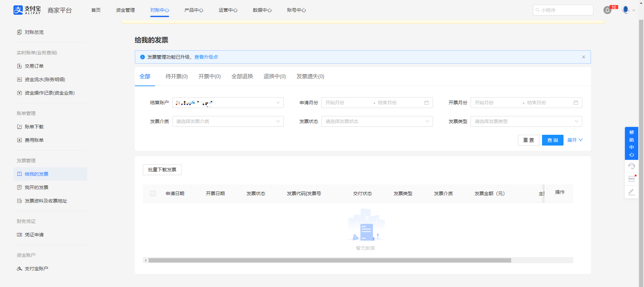Dismiss the invoice upgrade notice banner
Screen dimensions: 644x287
tap(583, 57)
